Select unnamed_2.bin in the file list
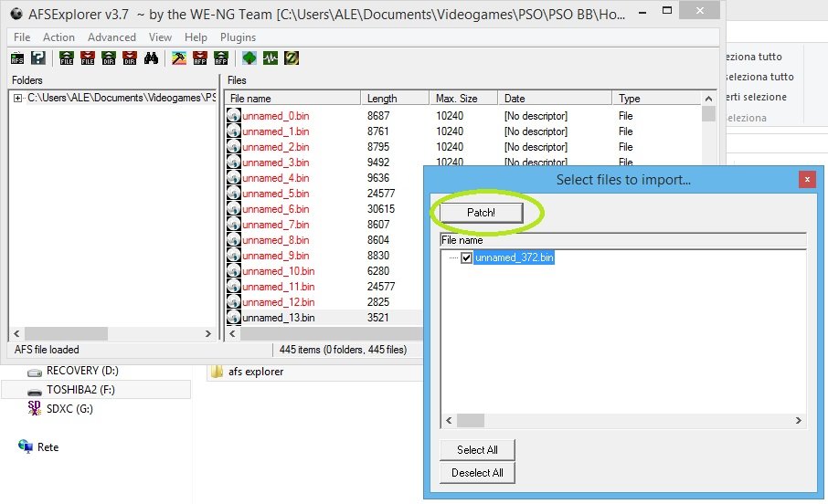 pos(276,147)
